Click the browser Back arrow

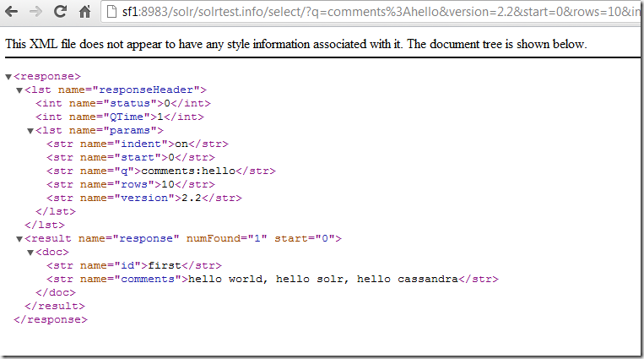(x=12, y=12)
